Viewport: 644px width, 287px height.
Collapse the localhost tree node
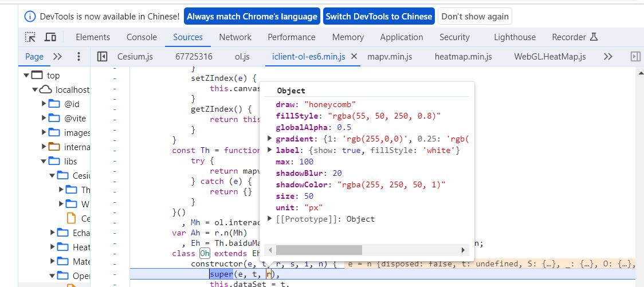coord(36,89)
